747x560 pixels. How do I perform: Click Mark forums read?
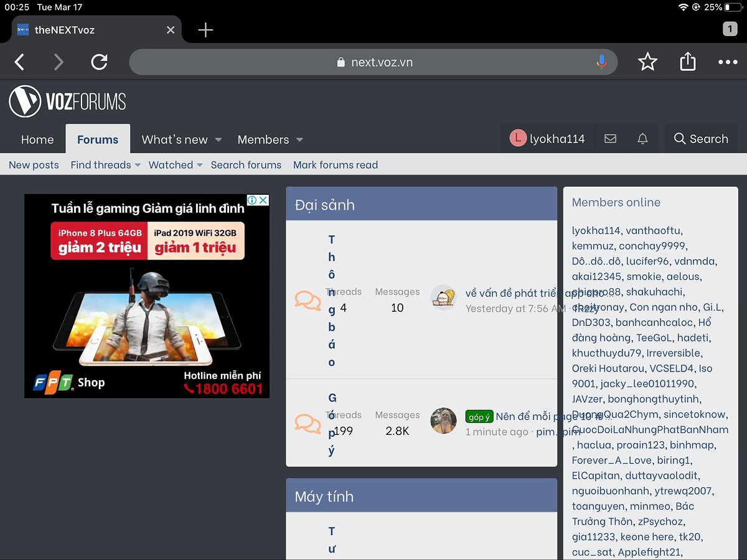pyautogui.click(x=336, y=165)
